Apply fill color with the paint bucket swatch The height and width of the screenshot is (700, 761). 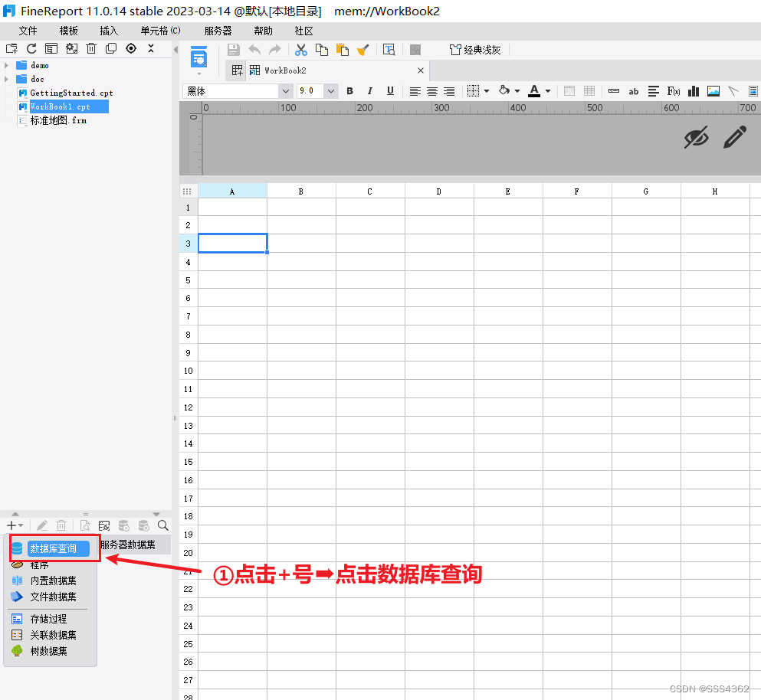pos(504,90)
